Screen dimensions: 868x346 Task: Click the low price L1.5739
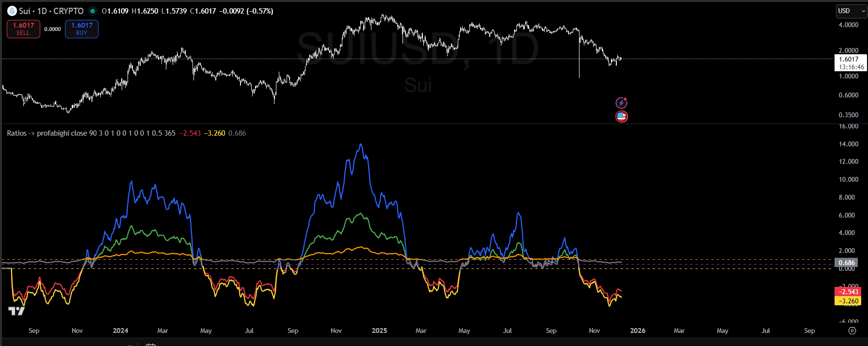(x=174, y=11)
